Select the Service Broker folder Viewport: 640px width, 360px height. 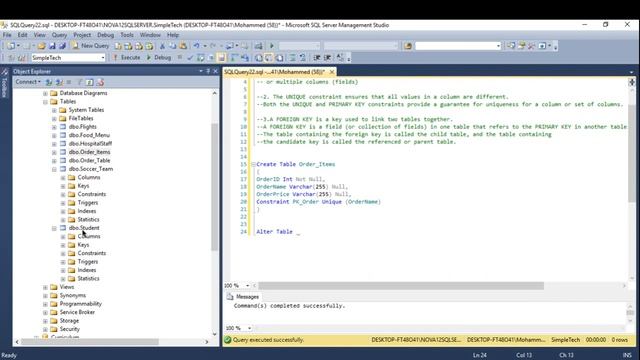click(x=77, y=312)
